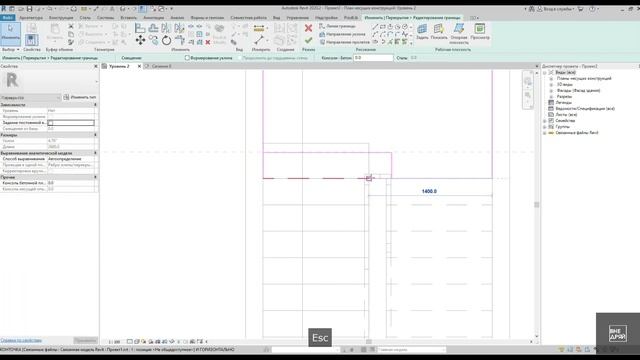
Task: Switch to the Сечение view tab
Action: pyautogui.click(x=162, y=66)
